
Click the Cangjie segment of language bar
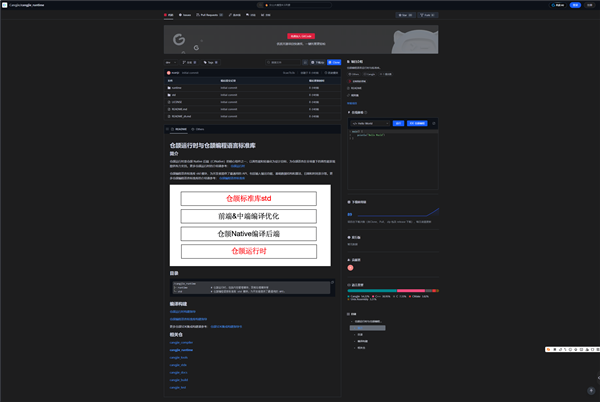[365, 292]
